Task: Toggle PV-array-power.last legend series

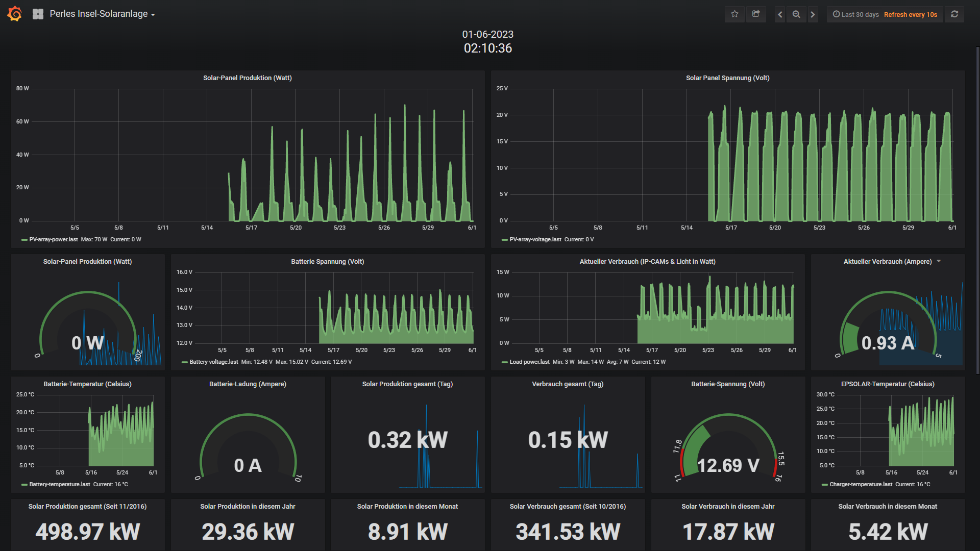Action: tap(54, 239)
